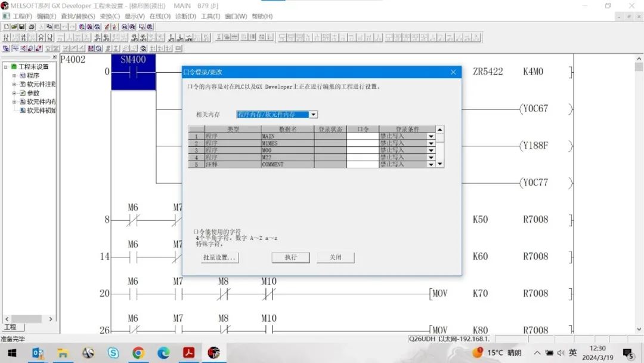644x363 pixels.
Task: Close the 口令登录/更改 dialog with X
Action: point(453,72)
